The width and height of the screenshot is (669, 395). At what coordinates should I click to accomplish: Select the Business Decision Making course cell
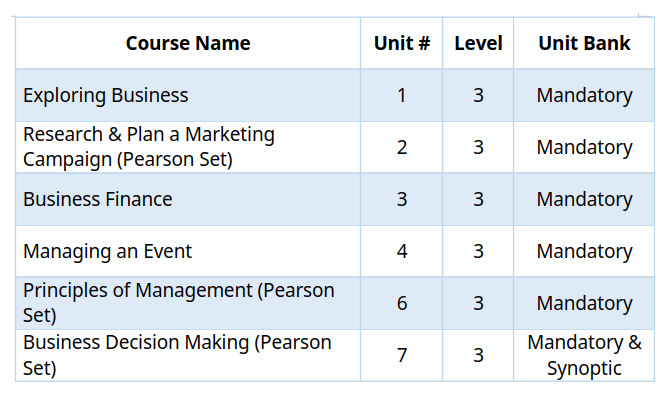188,355
